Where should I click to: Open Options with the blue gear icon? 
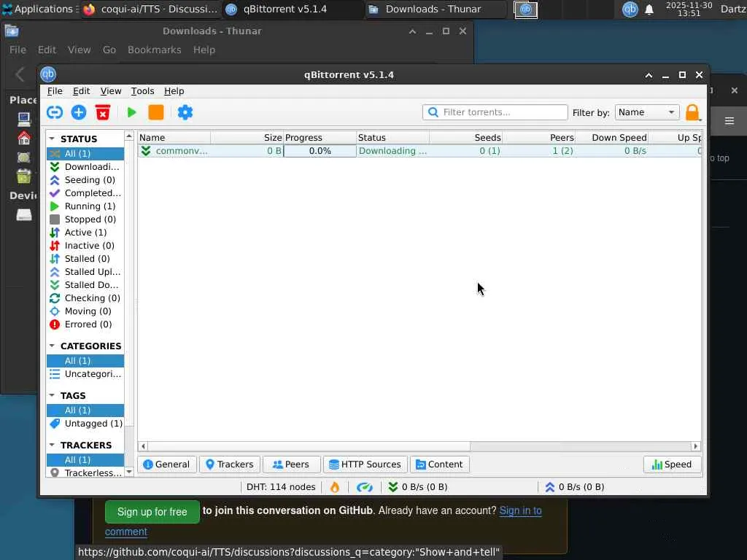coord(185,112)
